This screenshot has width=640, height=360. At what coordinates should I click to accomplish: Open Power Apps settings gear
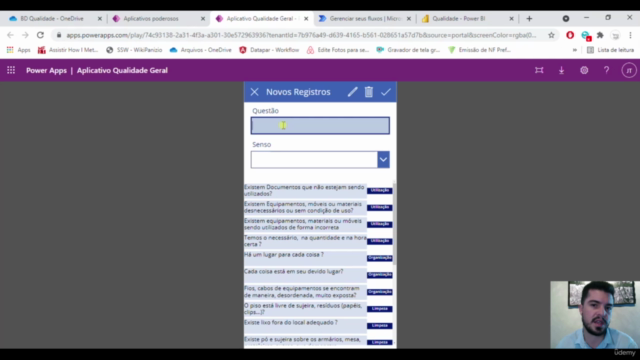pyautogui.click(x=584, y=70)
